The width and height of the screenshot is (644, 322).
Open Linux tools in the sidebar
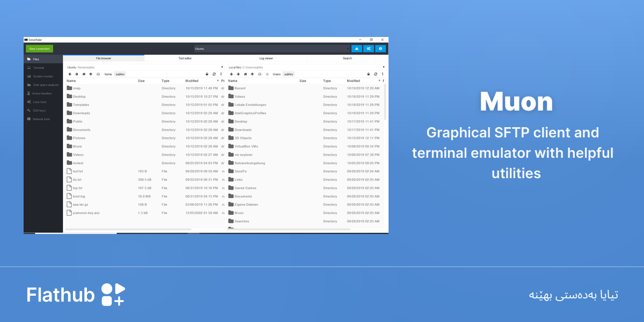tap(43, 102)
